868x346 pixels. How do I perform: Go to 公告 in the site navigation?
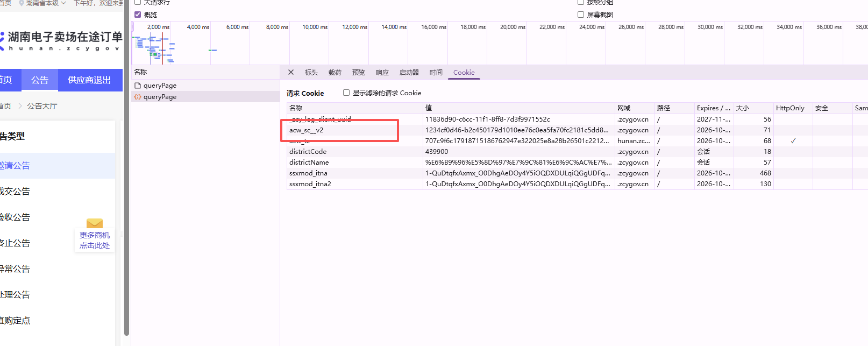40,80
